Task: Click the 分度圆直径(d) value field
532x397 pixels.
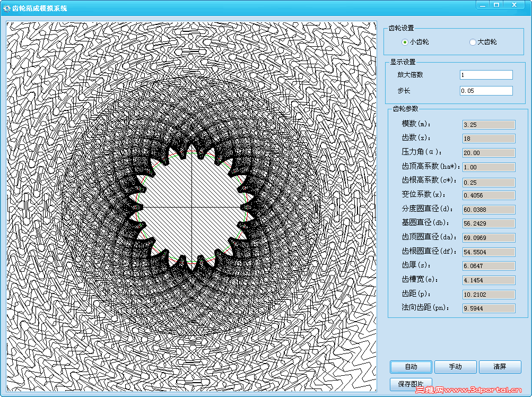Action: tap(489, 210)
